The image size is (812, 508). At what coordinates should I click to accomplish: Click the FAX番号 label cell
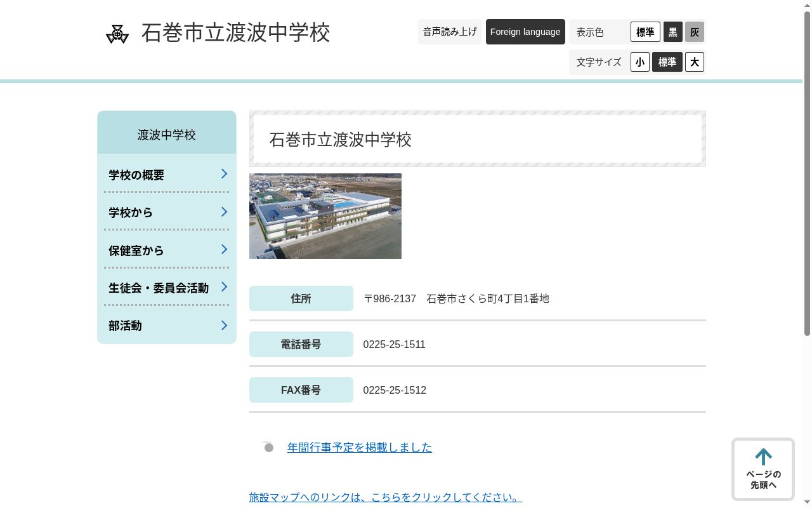pos(301,390)
